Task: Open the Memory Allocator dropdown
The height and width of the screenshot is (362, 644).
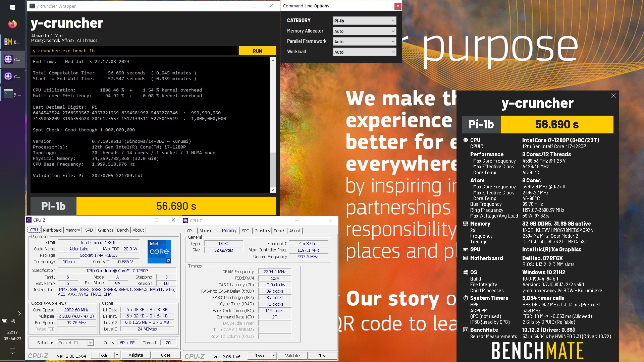Action: 365,31
